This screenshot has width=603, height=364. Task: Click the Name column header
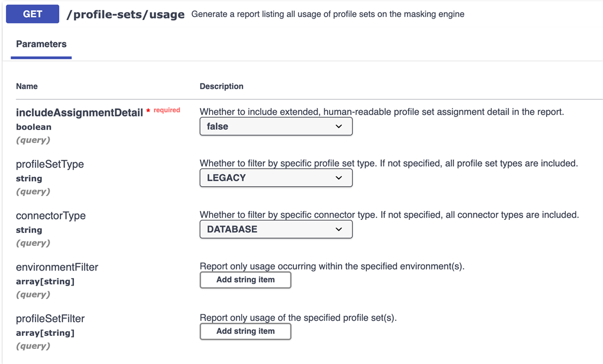click(27, 86)
